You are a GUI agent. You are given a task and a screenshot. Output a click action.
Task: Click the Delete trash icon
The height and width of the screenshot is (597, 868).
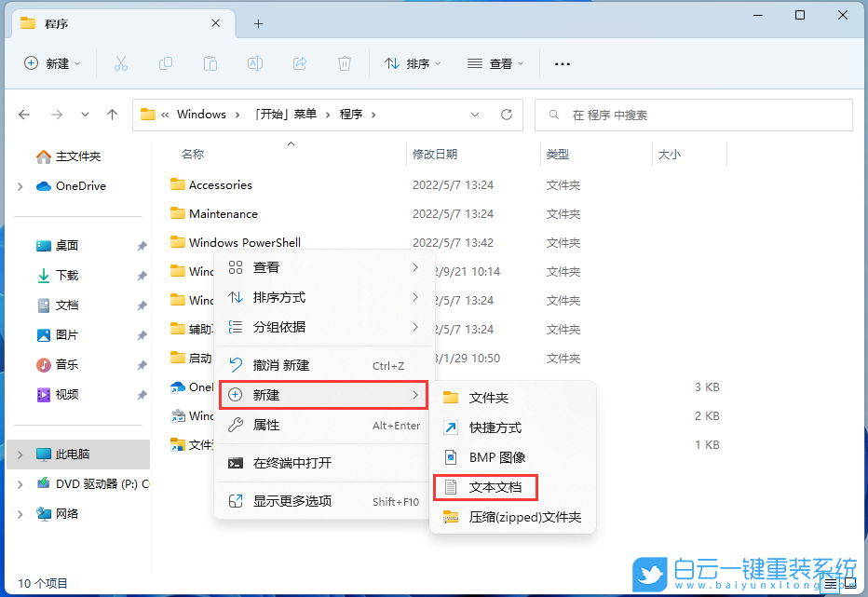pos(344,63)
